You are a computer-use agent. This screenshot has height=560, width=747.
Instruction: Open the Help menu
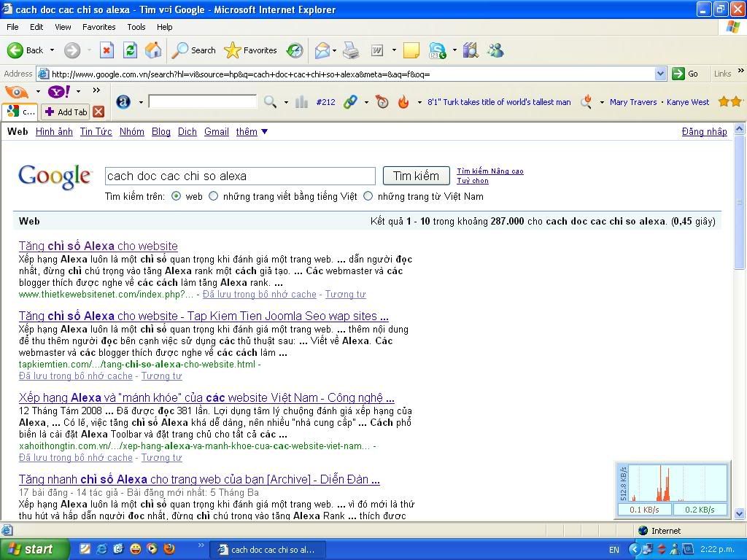164,27
